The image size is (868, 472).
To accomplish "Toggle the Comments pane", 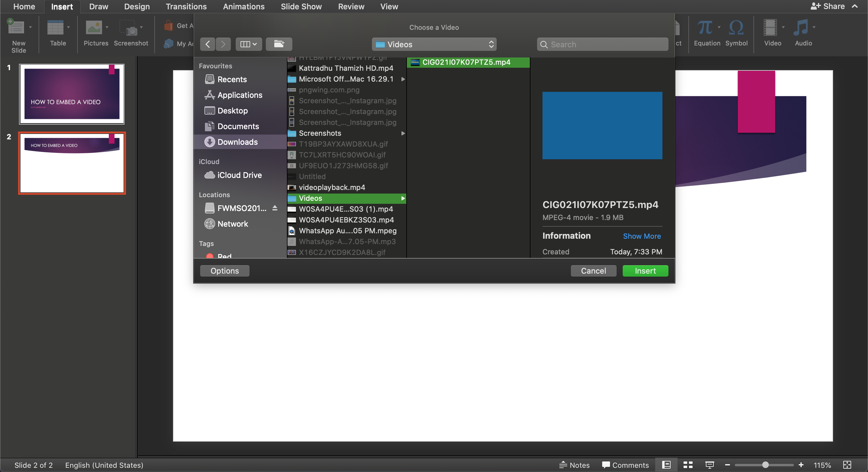I will click(x=625, y=465).
